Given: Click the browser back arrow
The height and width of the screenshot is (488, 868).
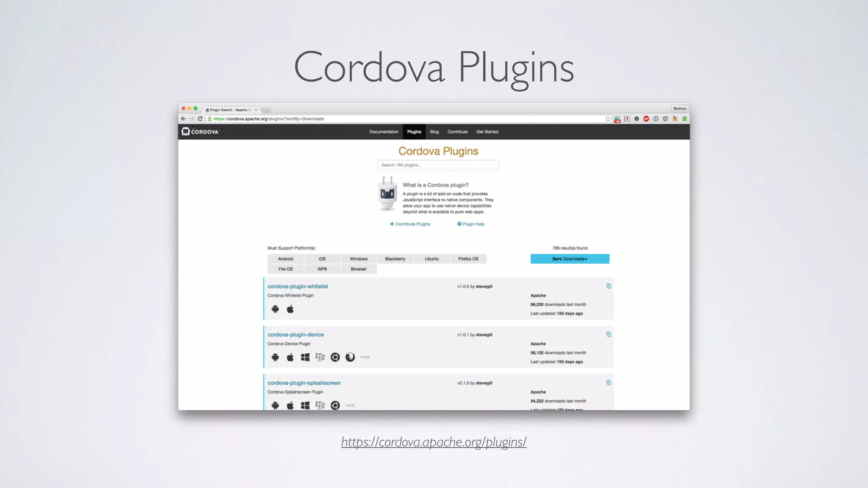Looking at the screenshot, I should click(x=183, y=119).
